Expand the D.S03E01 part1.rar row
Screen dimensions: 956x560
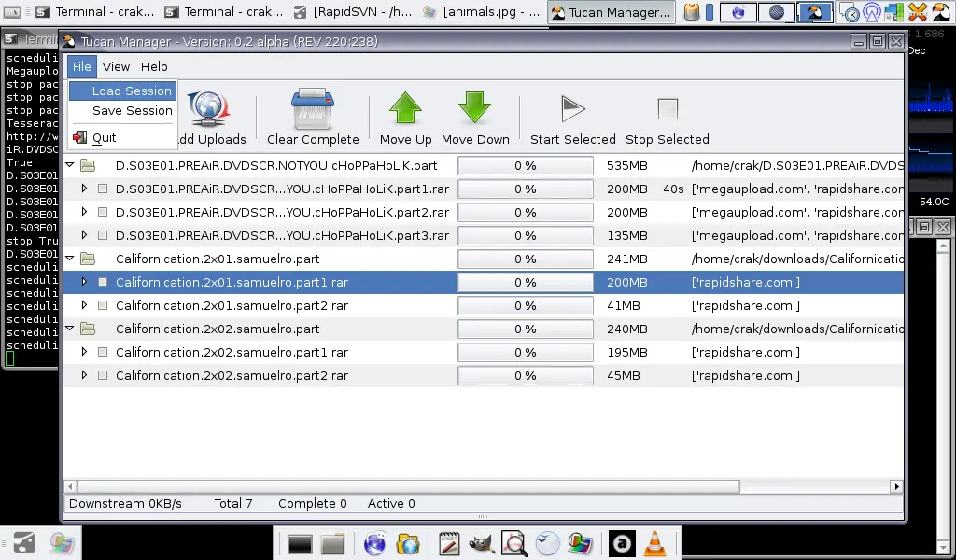coord(84,189)
